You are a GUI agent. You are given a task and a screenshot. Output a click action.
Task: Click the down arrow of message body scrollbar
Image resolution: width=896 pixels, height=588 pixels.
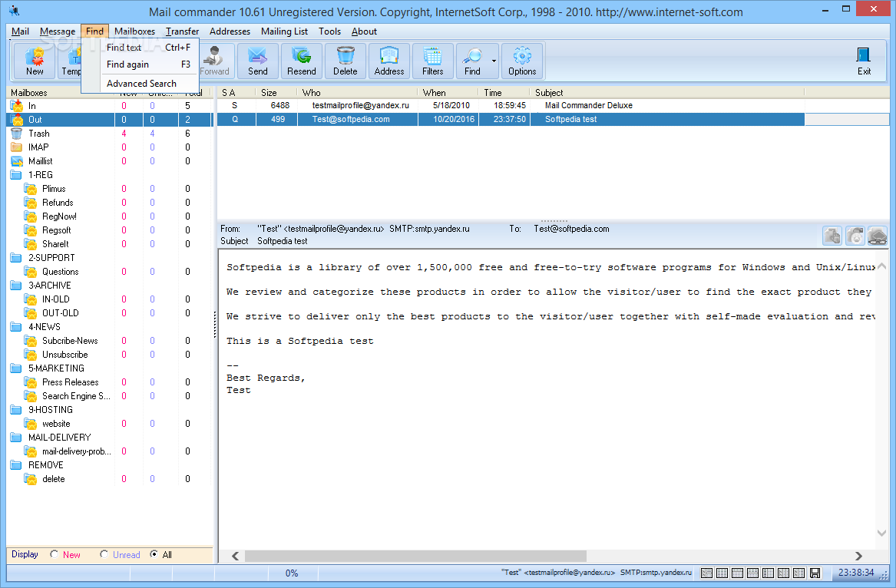[881, 533]
